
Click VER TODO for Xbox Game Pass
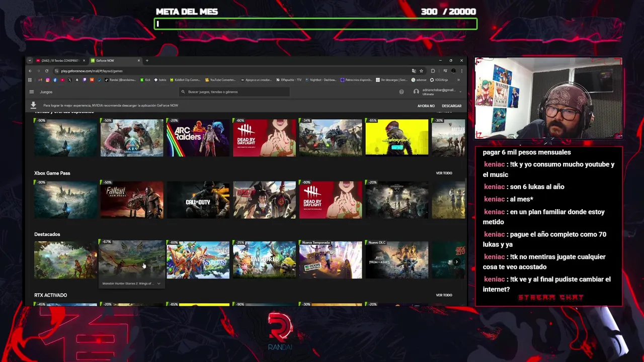click(444, 173)
